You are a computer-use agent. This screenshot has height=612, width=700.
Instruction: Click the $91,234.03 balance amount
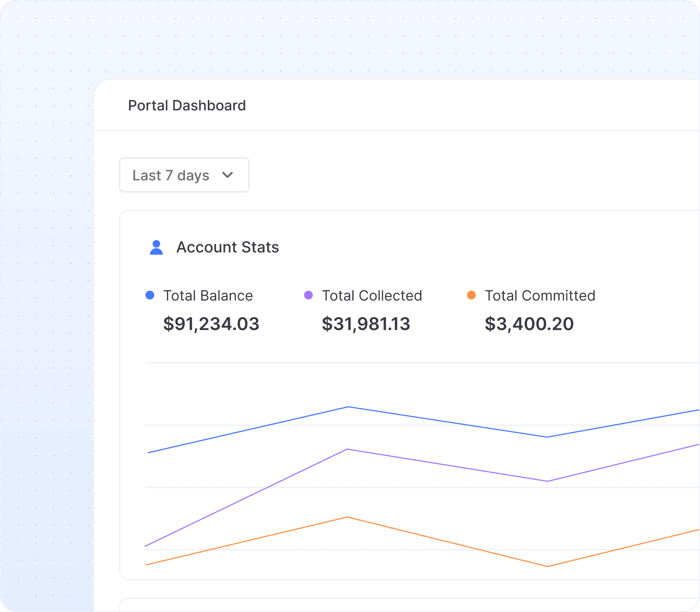(211, 324)
